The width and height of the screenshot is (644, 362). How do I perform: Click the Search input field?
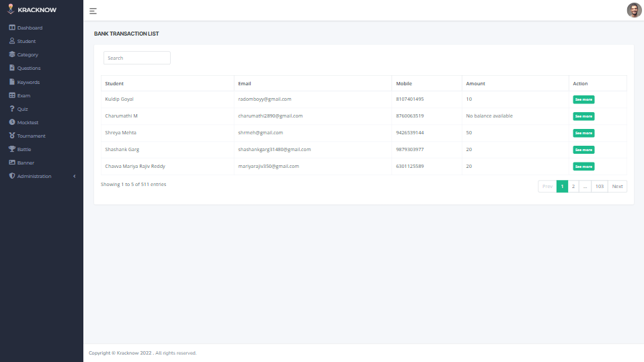[137, 58]
